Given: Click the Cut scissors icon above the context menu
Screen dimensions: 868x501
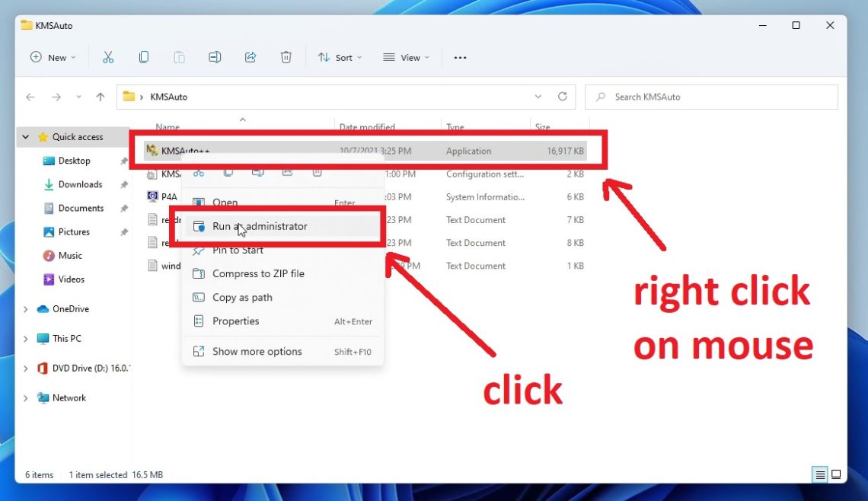Looking at the screenshot, I should [199, 172].
